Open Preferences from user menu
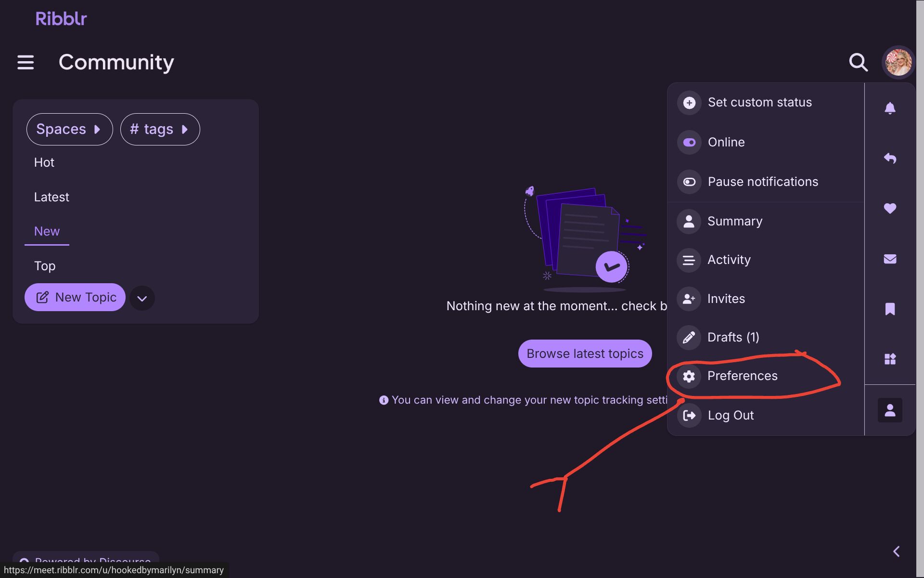Screen dimensions: 924x578 [742, 376]
